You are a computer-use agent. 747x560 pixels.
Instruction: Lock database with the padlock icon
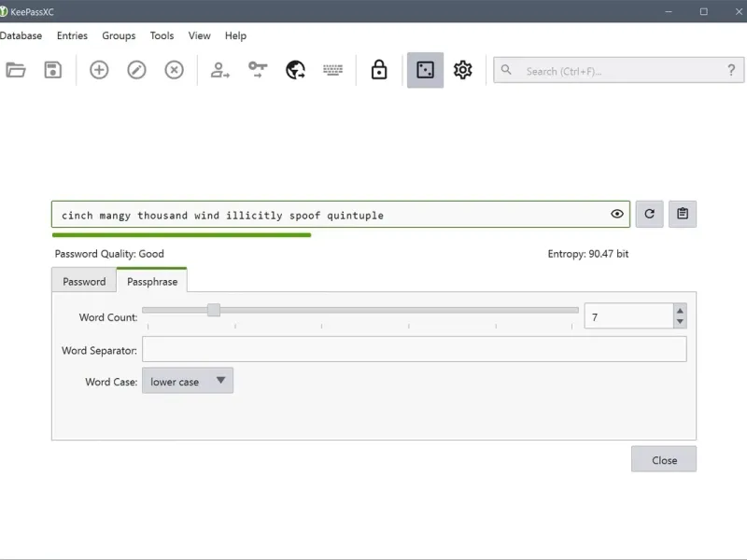coord(379,69)
